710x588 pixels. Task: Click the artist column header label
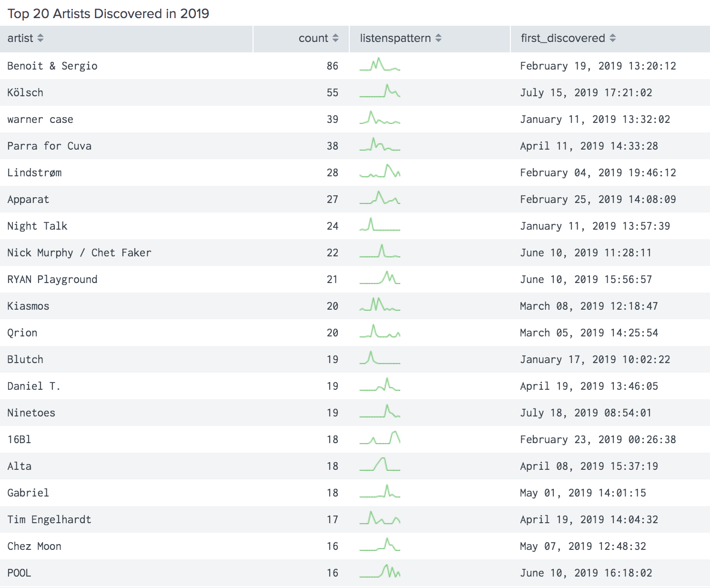tap(20, 38)
